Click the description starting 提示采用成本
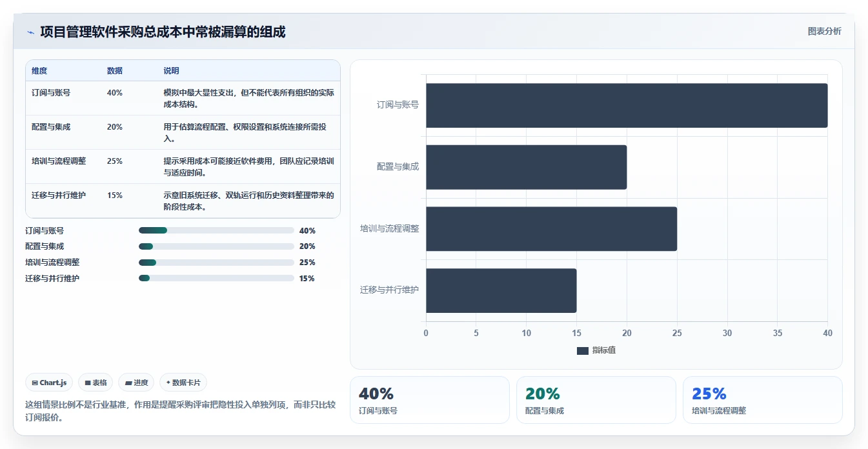Screen dimensions: 868x449 [248, 167]
